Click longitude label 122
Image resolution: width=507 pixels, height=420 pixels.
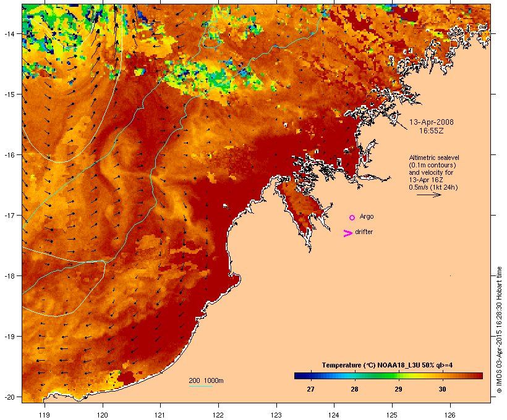(x=218, y=415)
